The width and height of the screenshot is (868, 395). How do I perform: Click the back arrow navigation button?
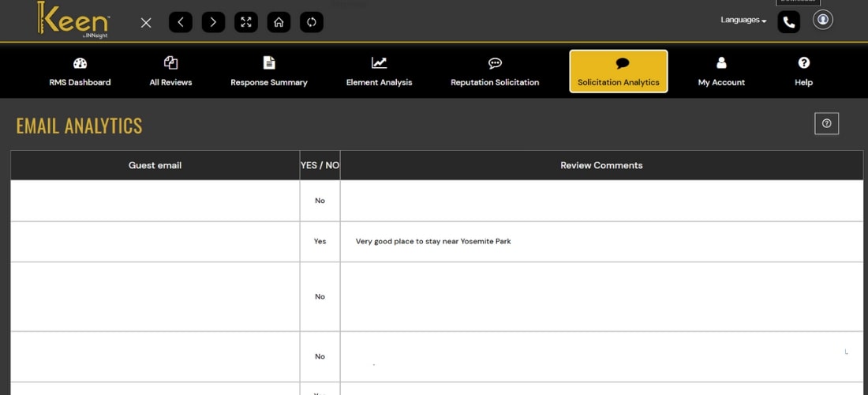click(x=180, y=22)
